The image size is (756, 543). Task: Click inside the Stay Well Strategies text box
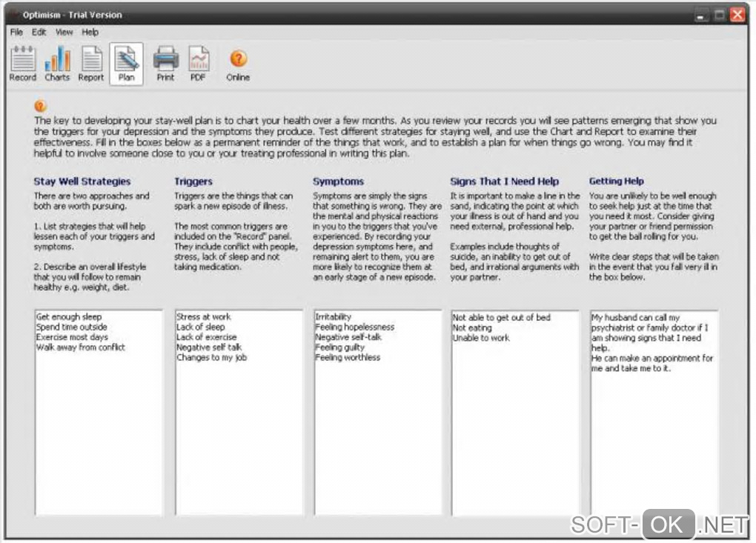click(x=99, y=413)
